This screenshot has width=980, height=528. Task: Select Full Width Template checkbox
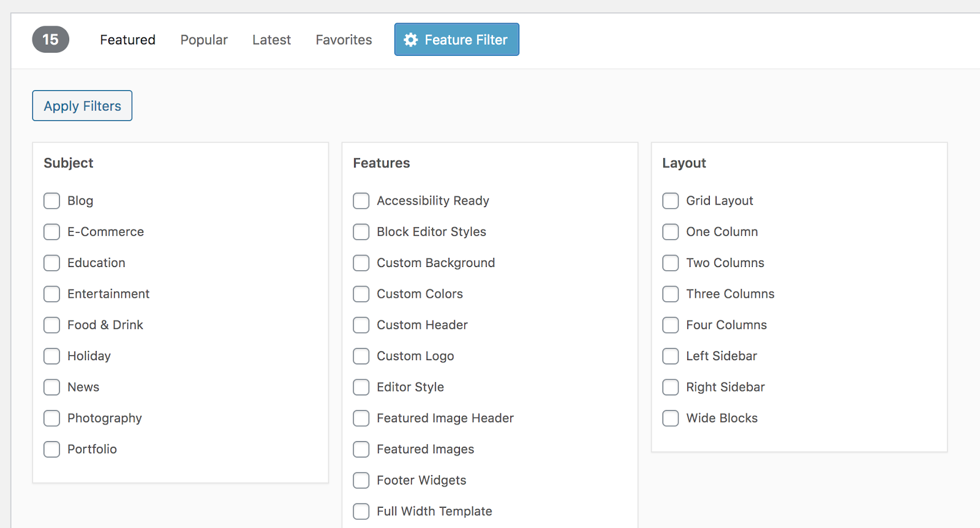[361, 511]
